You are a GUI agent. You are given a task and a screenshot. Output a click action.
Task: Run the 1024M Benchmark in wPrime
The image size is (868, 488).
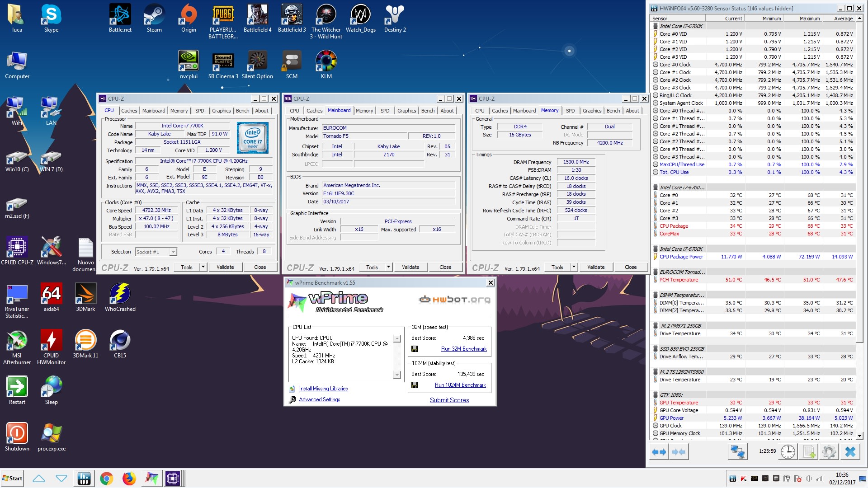pyautogui.click(x=460, y=385)
